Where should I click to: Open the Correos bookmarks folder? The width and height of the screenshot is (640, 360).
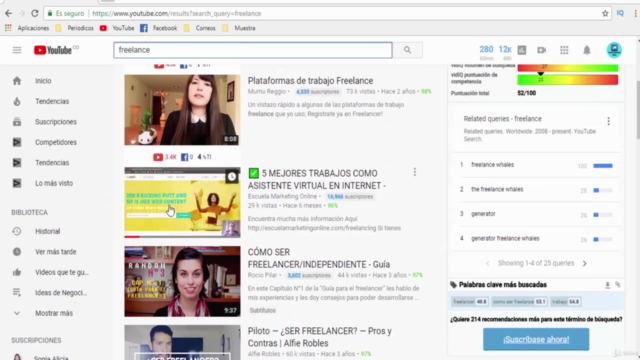(x=200, y=28)
